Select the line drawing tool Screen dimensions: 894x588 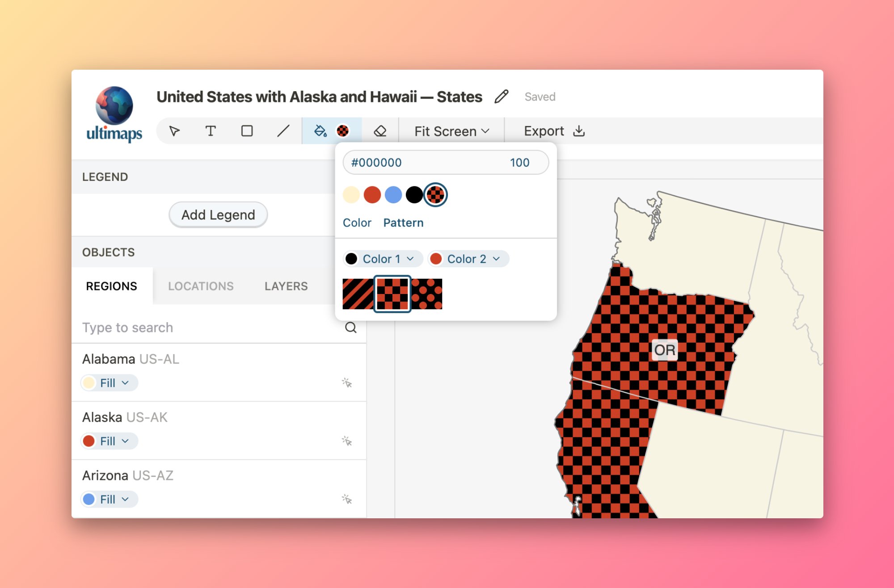tap(283, 131)
